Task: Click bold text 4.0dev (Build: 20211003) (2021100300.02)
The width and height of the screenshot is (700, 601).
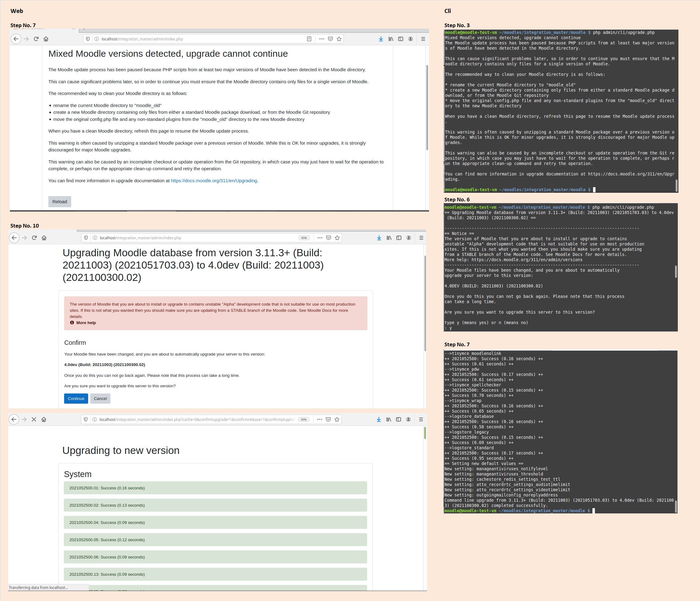Action: pos(104,364)
